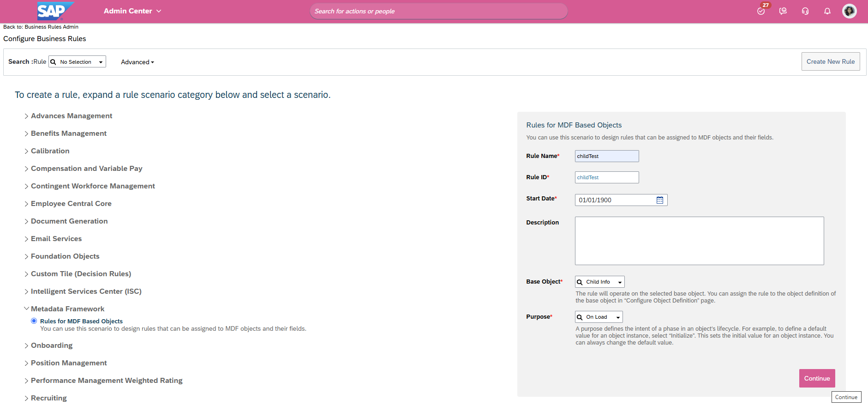The image size is (868, 406).
Task: Expand the Email Services category
Action: (53, 239)
